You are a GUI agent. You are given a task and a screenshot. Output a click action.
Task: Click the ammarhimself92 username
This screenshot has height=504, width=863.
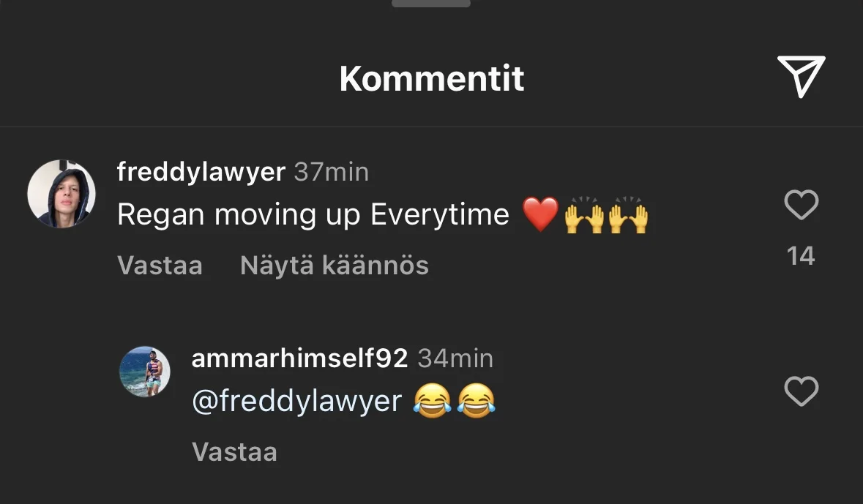pyautogui.click(x=299, y=358)
